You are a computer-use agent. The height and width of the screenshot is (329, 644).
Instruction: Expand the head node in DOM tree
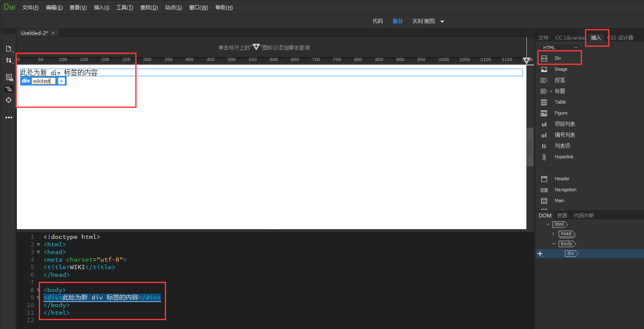tap(553, 234)
